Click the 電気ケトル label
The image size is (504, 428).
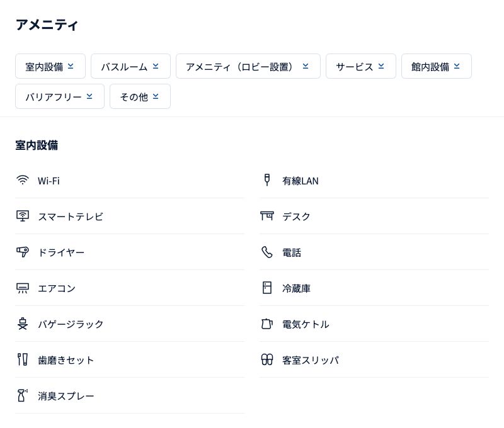click(x=306, y=324)
